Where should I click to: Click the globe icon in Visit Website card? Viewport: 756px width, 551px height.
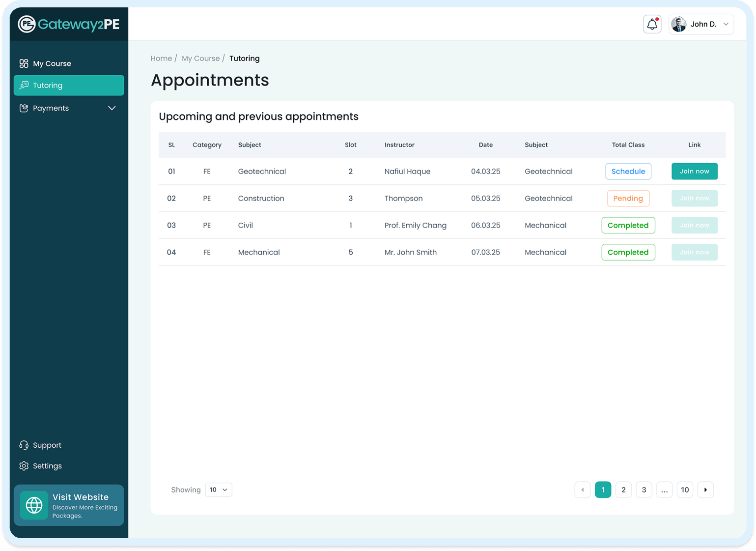click(34, 505)
